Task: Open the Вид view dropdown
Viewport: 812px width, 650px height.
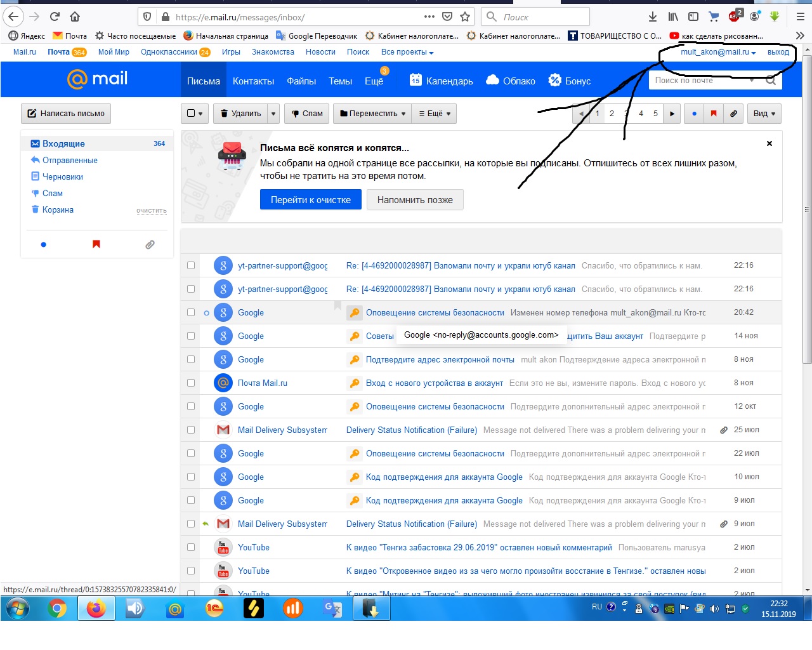Action: point(764,114)
